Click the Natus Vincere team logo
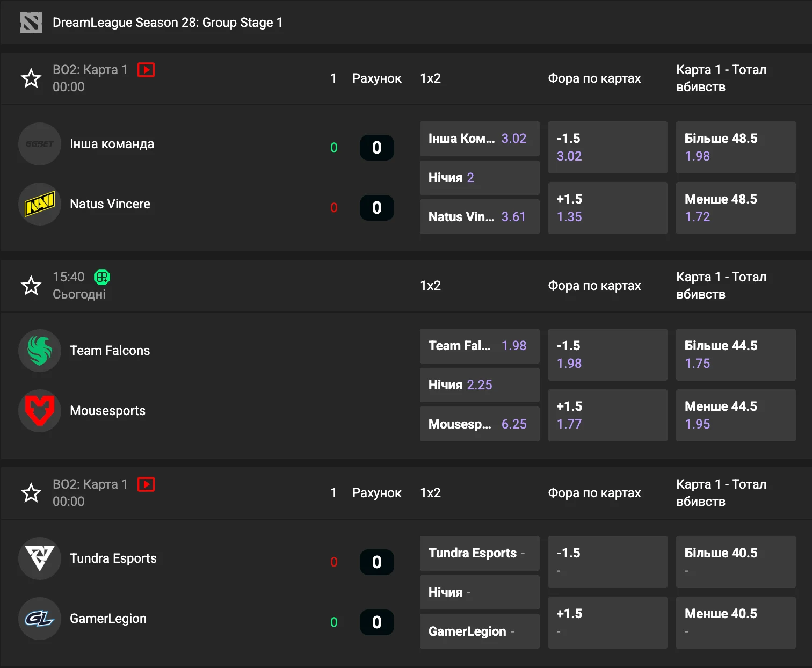 [40, 204]
